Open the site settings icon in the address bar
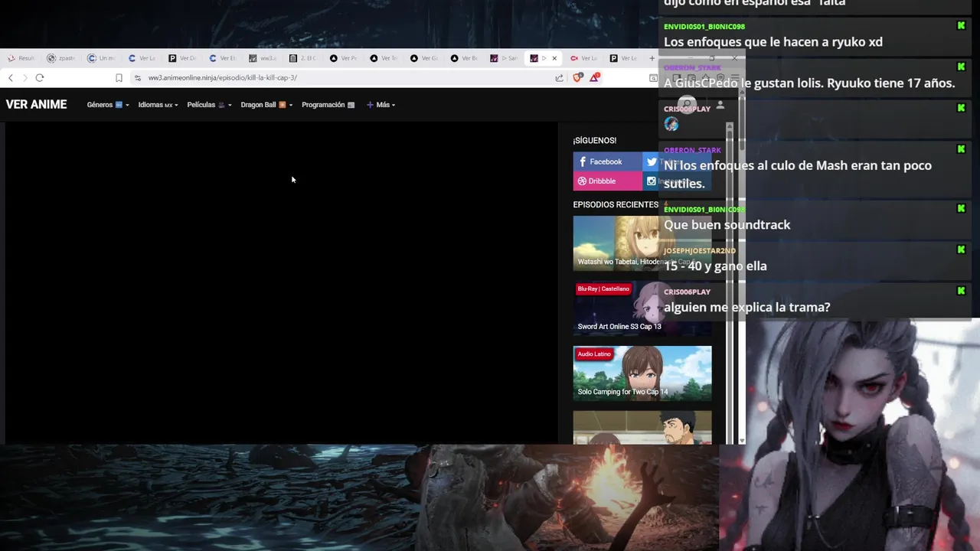Image resolution: width=980 pixels, height=551 pixels. click(x=138, y=77)
